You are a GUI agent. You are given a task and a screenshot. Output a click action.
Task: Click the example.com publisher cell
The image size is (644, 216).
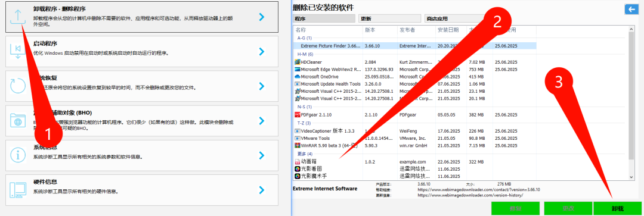click(413, 162)
